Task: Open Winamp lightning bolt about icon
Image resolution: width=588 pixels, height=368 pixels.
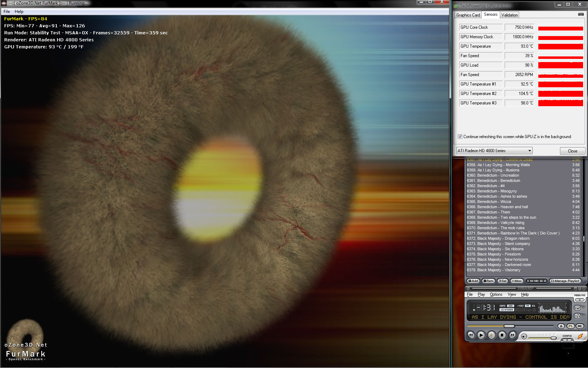Action: [x=580, y=336]
